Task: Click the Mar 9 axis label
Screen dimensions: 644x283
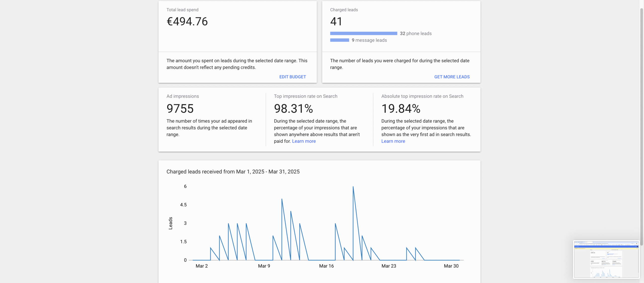Action: (x=264, y=266)
